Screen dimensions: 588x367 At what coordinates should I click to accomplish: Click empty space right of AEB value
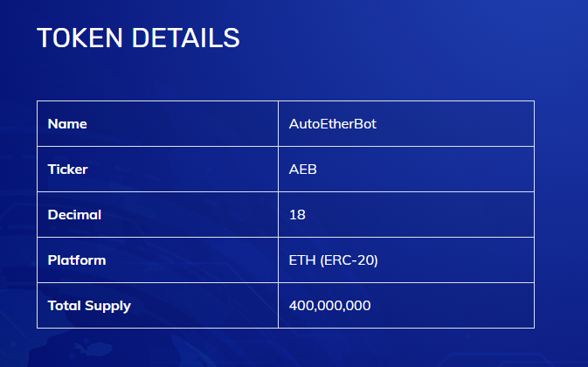coord(424,170)
